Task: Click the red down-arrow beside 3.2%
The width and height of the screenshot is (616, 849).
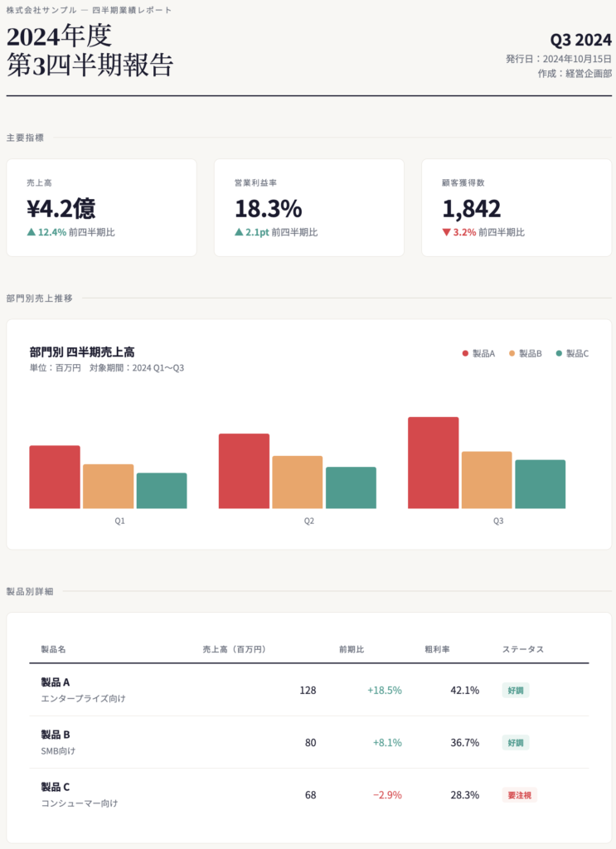Action: tap(446, 232)
